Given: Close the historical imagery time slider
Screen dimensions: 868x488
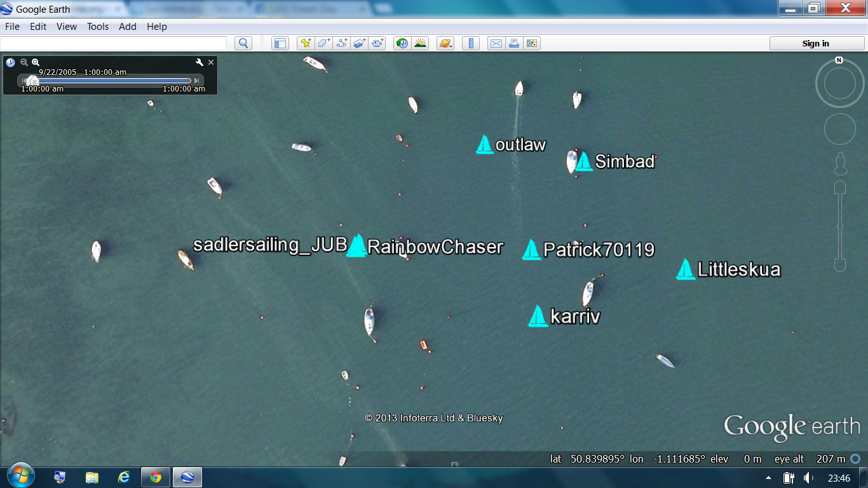Looking at the screenshot, I should 211,62.
